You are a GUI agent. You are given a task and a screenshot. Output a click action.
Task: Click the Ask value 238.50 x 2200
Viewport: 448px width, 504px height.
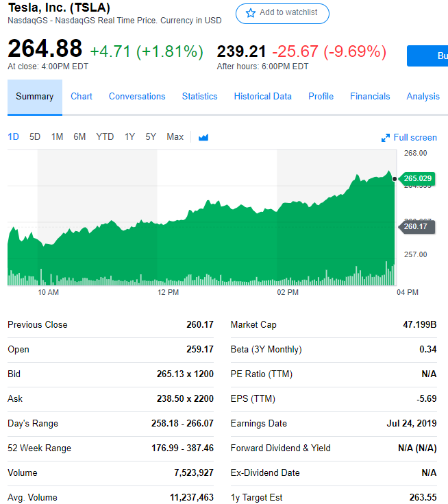185,399
